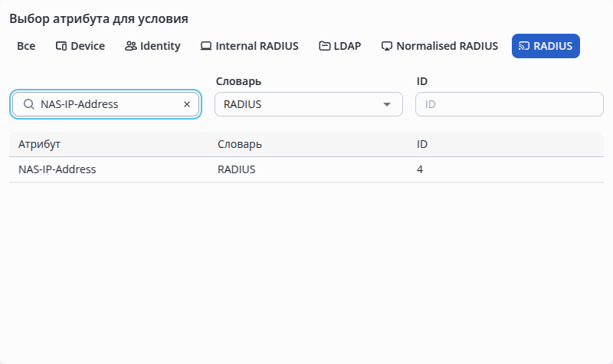Clear the NAS-IP-Address search text
Image resolution: width=613 pixels, height=364 pixels.
pos(186,104)
